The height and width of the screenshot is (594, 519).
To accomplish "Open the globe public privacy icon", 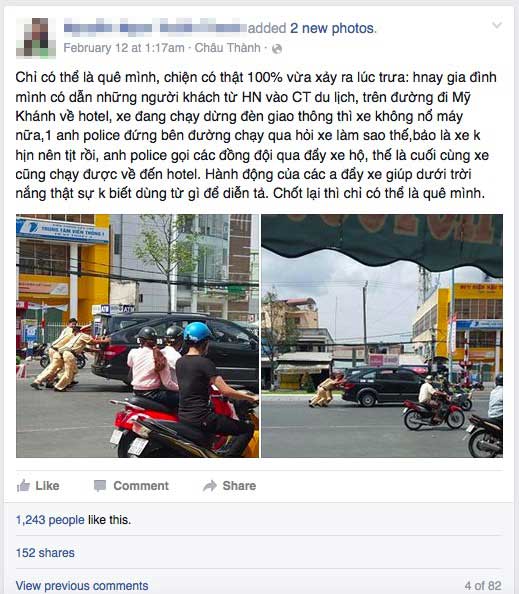I will click(x=277, y=49).
